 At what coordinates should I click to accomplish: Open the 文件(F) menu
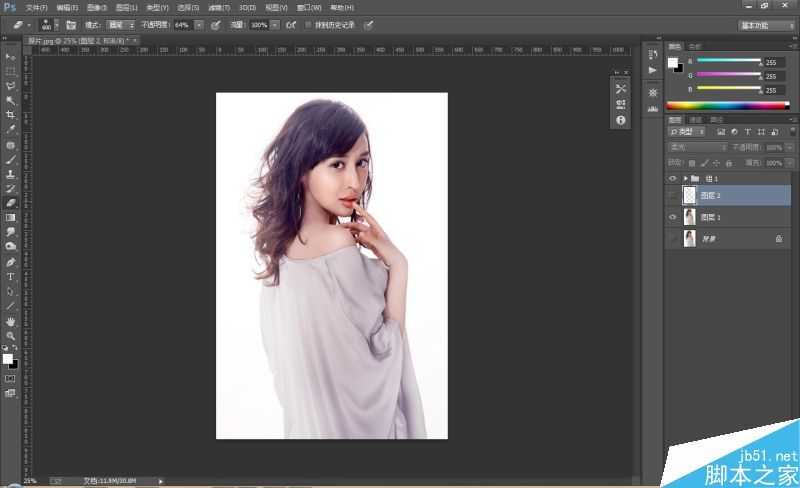tap(36, 7)
